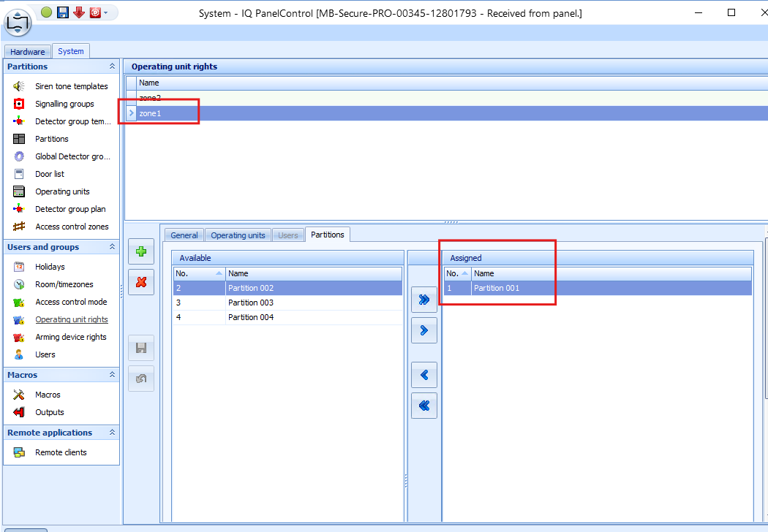Collapse the Remote applications section
Viewport: 768px width, 532px height.
click(112, 432)
